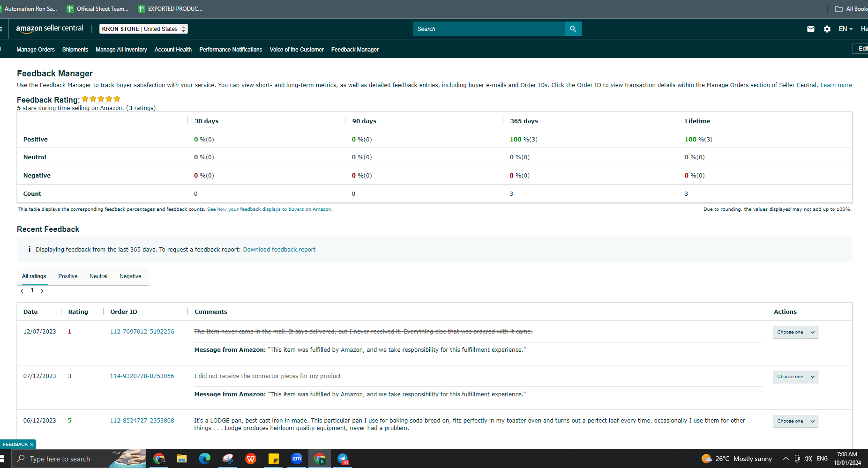Launch Microsoft Edge from the taskbar
868x468 pixels.
click(x=205, y=459)
